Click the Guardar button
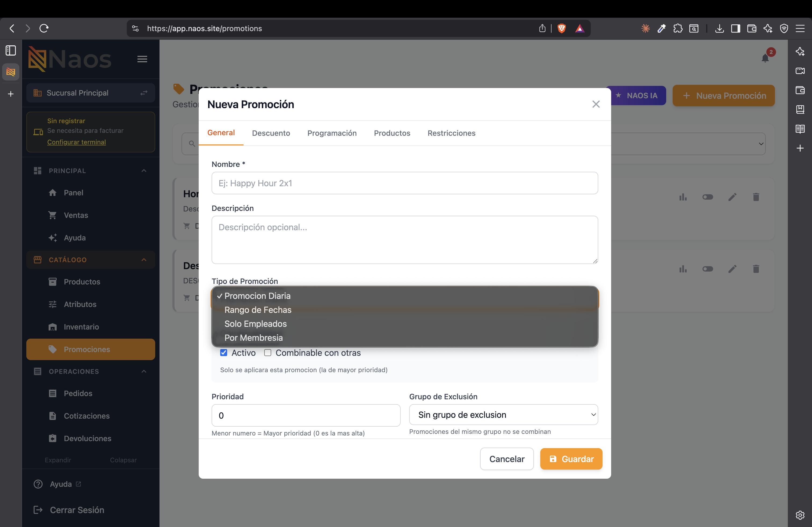This screenshot has width=812, height=527. 571,459
